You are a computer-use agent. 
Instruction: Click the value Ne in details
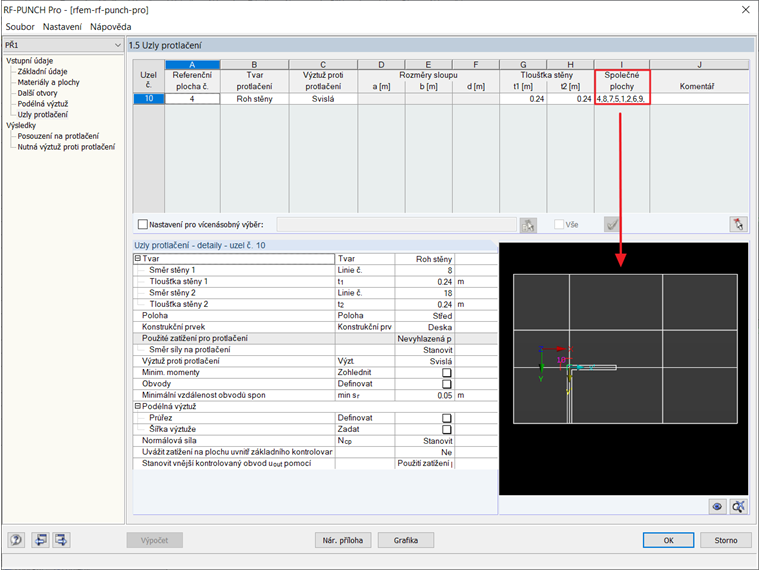click(x=425, y=452)
